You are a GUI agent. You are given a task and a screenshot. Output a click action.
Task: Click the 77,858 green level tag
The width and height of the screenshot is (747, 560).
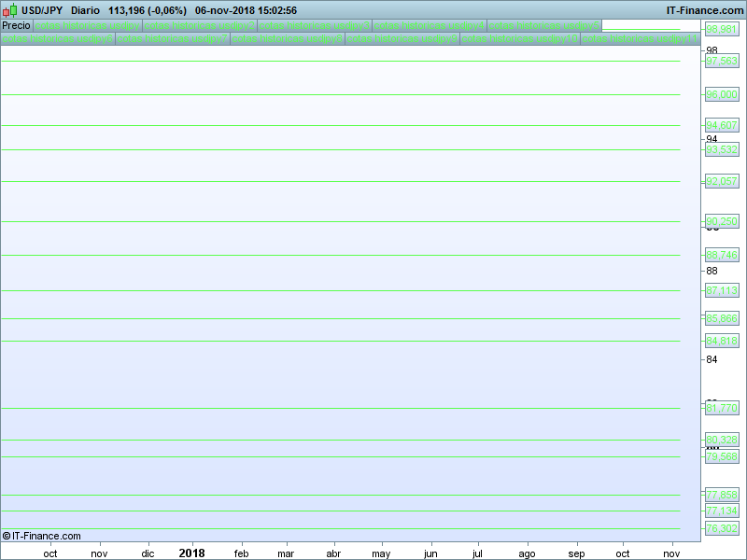click(x=722, y=495)
